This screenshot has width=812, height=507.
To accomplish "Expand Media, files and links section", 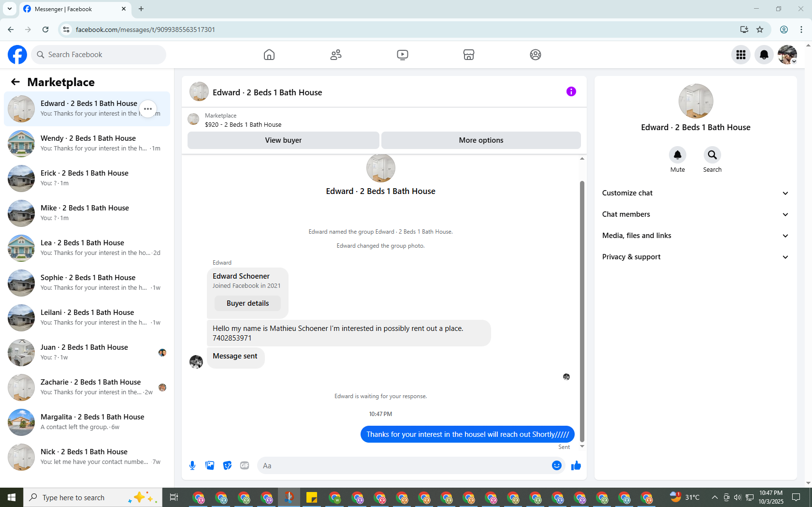I will pyautogui.click(x=696, y=236).
